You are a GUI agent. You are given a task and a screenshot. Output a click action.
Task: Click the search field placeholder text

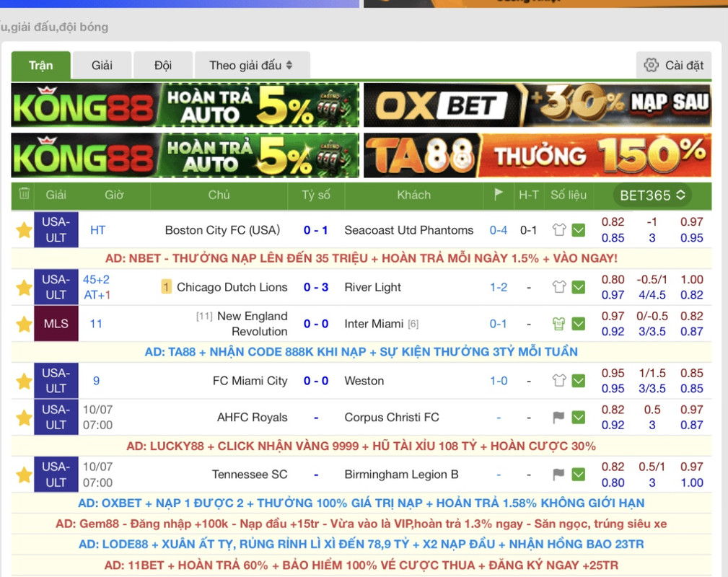pos(54,27)
